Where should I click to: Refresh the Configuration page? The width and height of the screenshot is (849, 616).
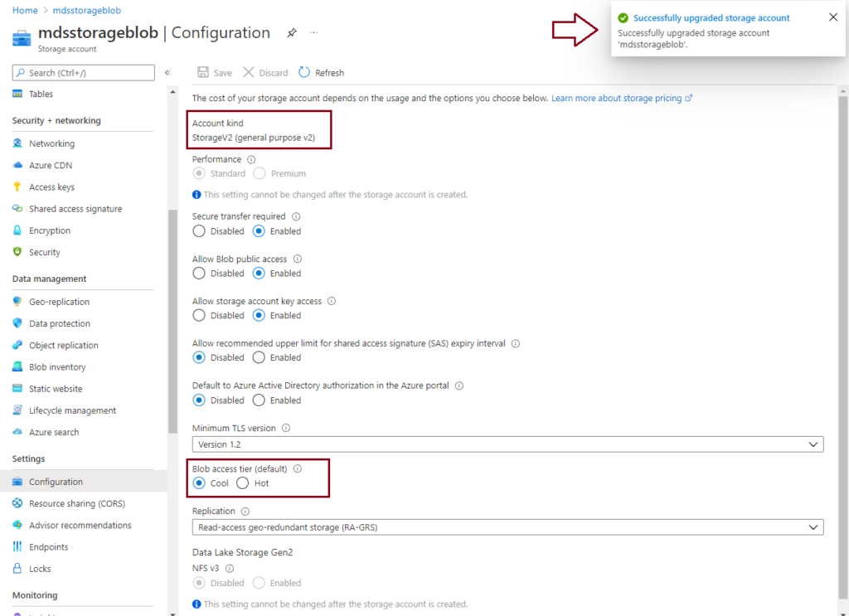coord(321,72)
